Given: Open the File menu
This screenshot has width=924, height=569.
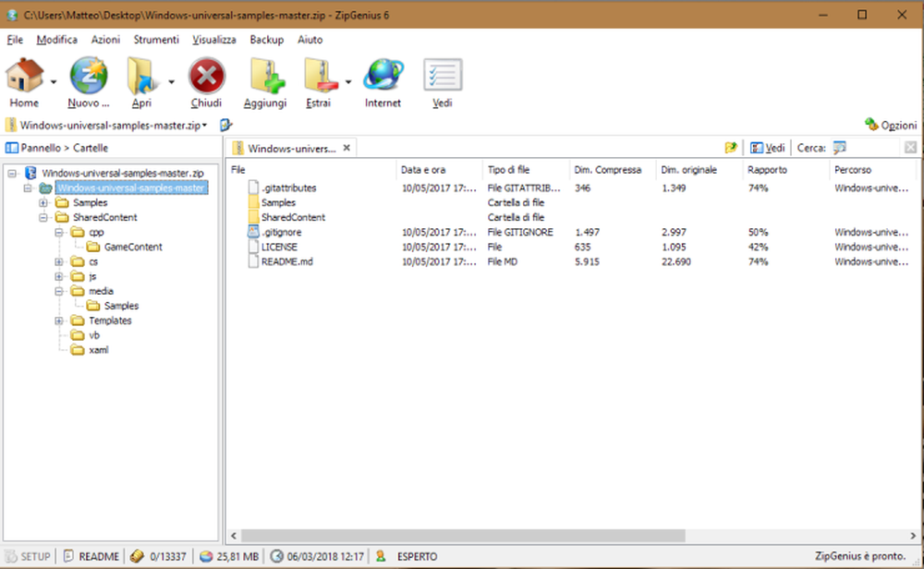Looking at the screenshot, I should [15, 40].
